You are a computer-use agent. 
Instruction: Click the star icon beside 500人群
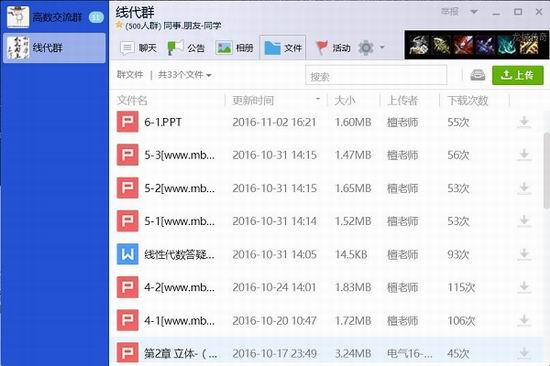coord(119,25)
